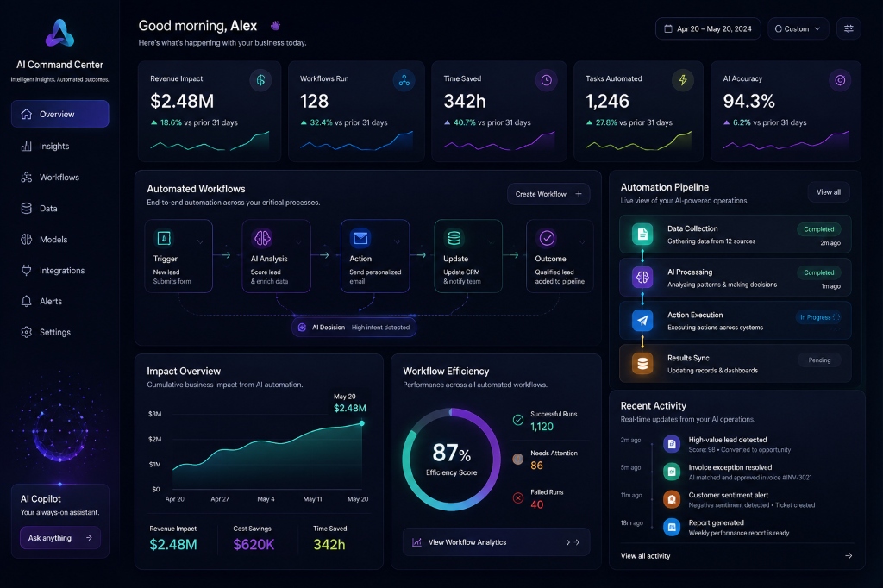Click the Invoice exception resolved icon

pos(671,472)
